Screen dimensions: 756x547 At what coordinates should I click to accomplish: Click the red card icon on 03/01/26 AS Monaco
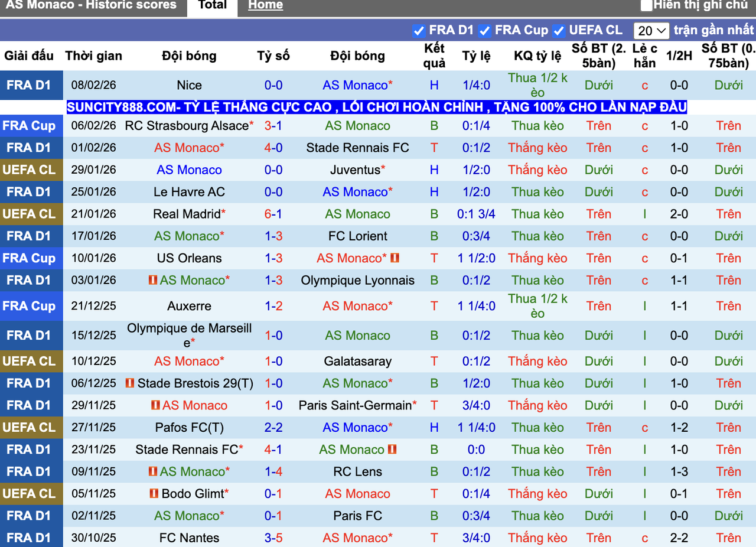tap(153, 280)
